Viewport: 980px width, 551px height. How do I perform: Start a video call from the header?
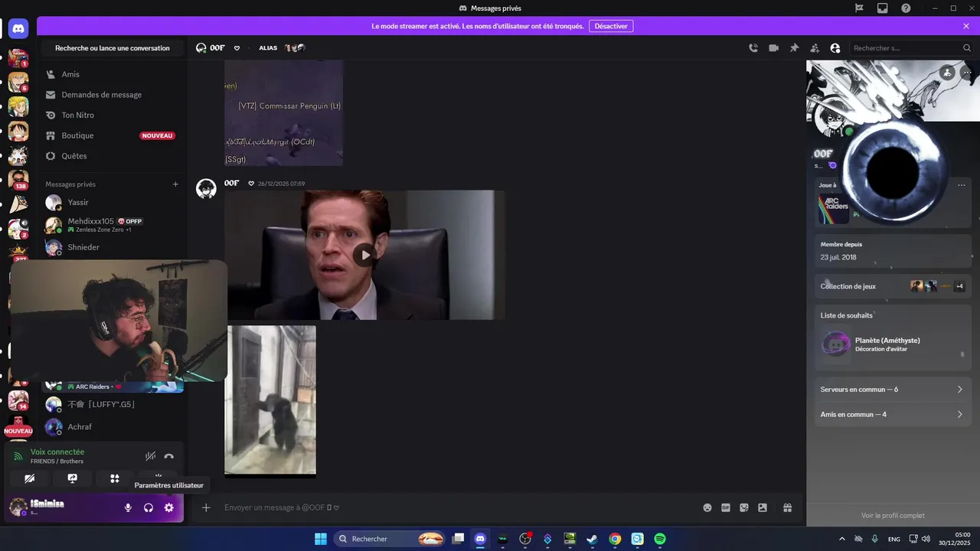pyautogui.click(x=774, y=47)
